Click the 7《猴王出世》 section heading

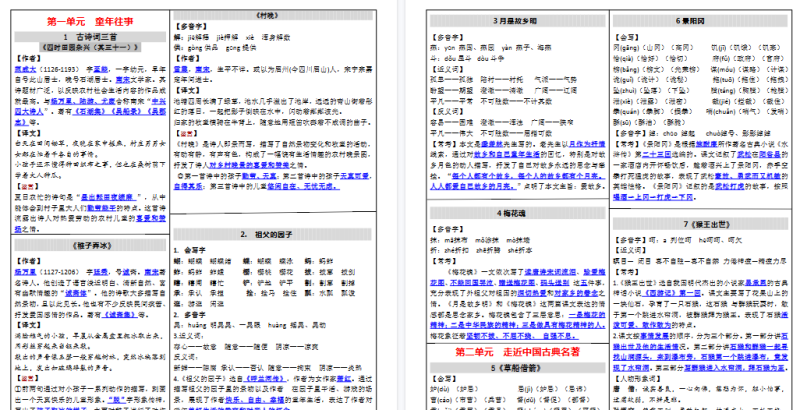click(x=701, y=224)
